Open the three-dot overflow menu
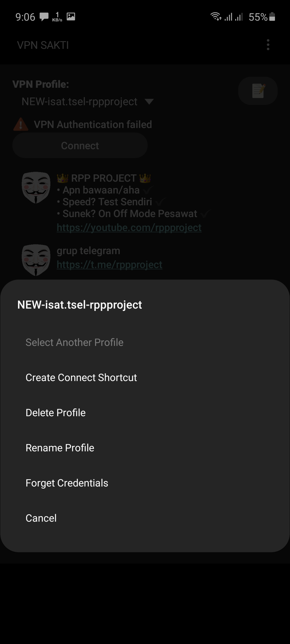Viewport: 290px width, 644px height. (268, 45)
